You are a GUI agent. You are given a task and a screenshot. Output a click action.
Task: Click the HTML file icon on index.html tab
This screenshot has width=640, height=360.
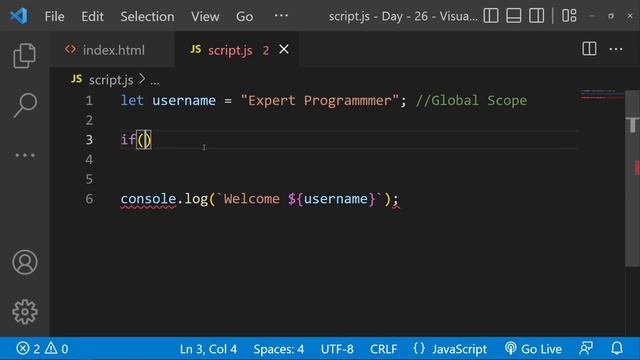click(70, 49)
